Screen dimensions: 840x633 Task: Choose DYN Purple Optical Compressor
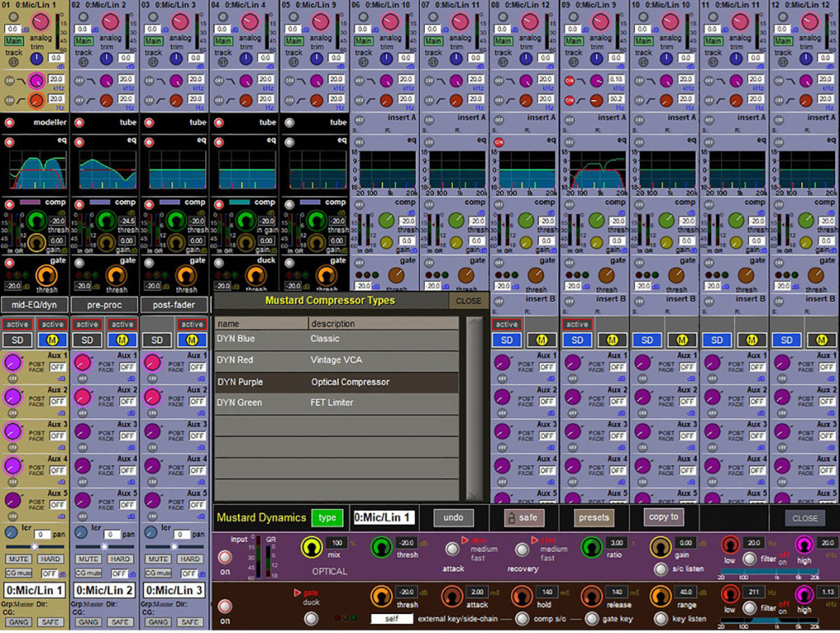[x=336, y=382]
